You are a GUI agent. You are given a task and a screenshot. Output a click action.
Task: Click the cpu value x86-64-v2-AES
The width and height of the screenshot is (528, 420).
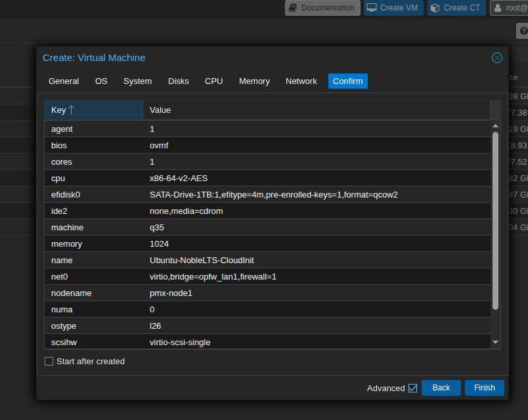tap(179, 178)
